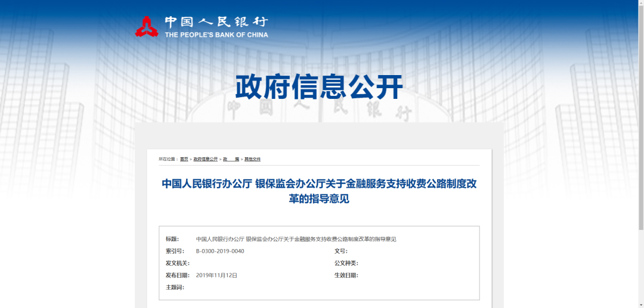Click the 所在位置 breadcrumb label

(x=168, y=159)
